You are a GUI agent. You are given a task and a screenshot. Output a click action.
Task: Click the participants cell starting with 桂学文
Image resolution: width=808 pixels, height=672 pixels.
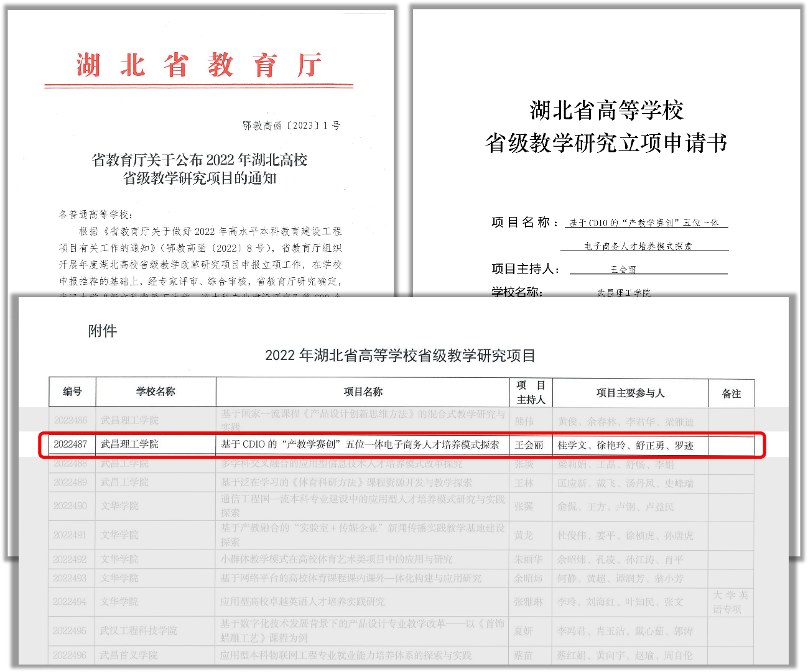pos(625,445)
